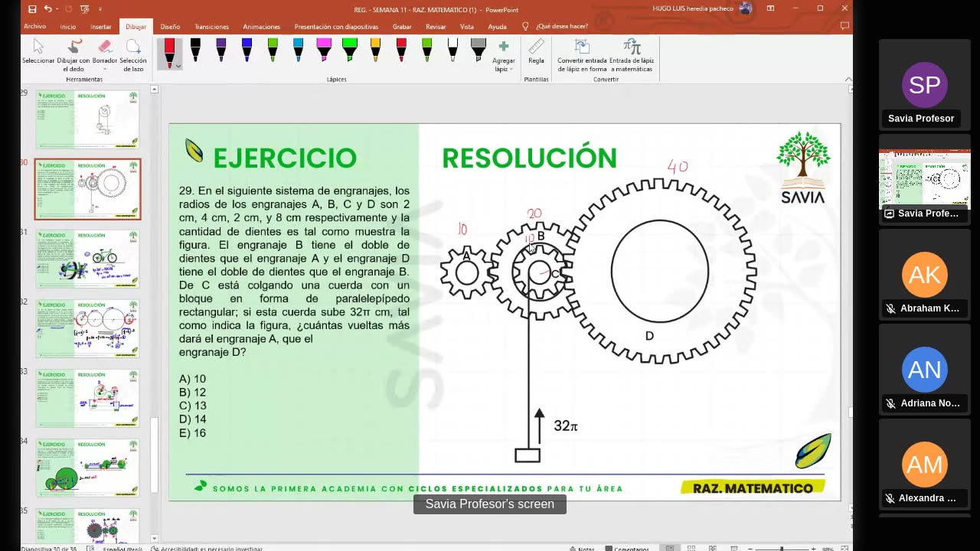Select the black pen in Lápices

(195, 51)
